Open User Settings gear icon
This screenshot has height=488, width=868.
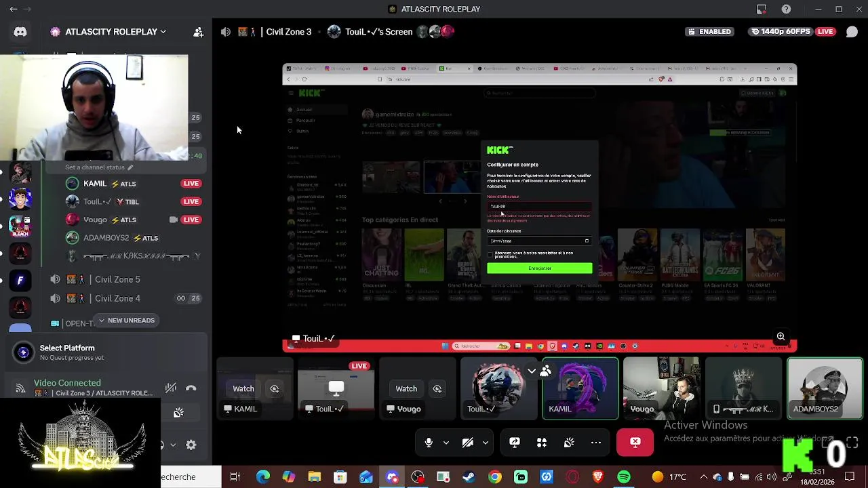(x=191, y=445)
